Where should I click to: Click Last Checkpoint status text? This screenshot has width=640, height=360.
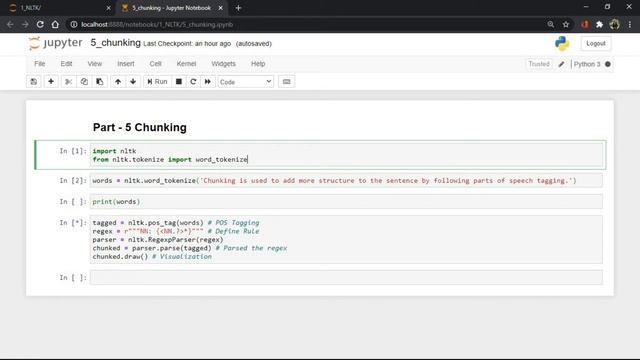click(187, 44)
